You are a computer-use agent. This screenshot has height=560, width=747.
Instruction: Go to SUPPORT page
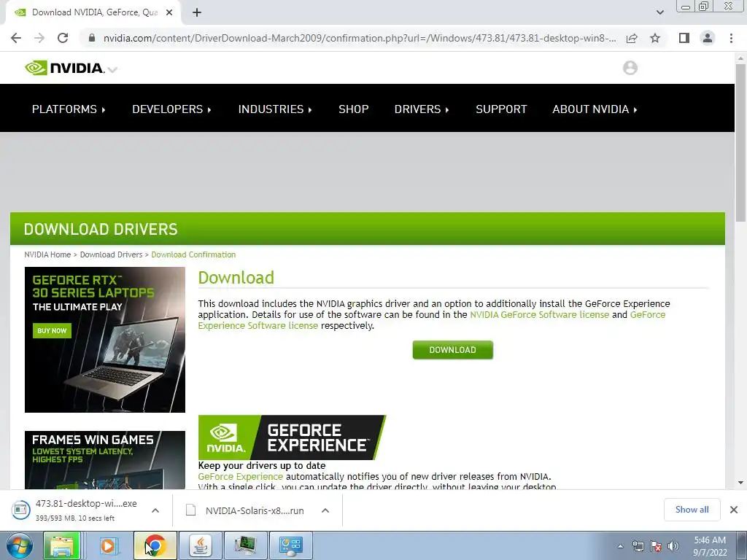point(501,109)
